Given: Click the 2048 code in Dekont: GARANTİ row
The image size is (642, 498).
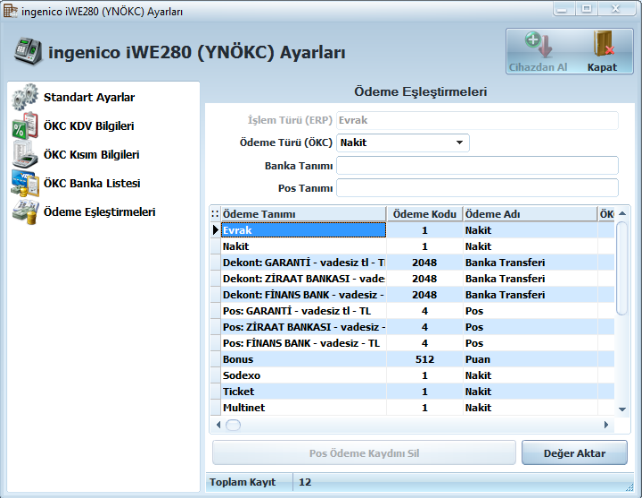Looking at the screenshot, I should tap(425, 263).
